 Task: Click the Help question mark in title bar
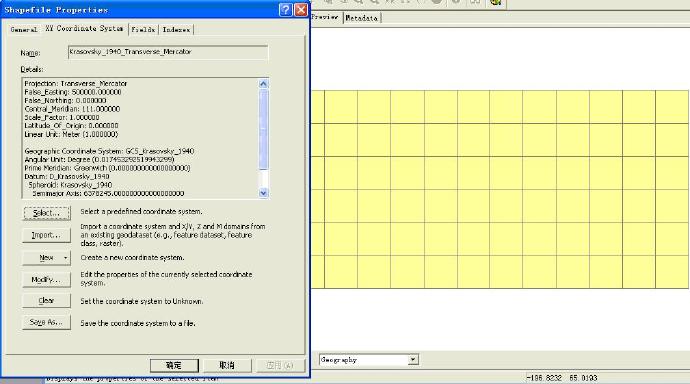(286, 10)
